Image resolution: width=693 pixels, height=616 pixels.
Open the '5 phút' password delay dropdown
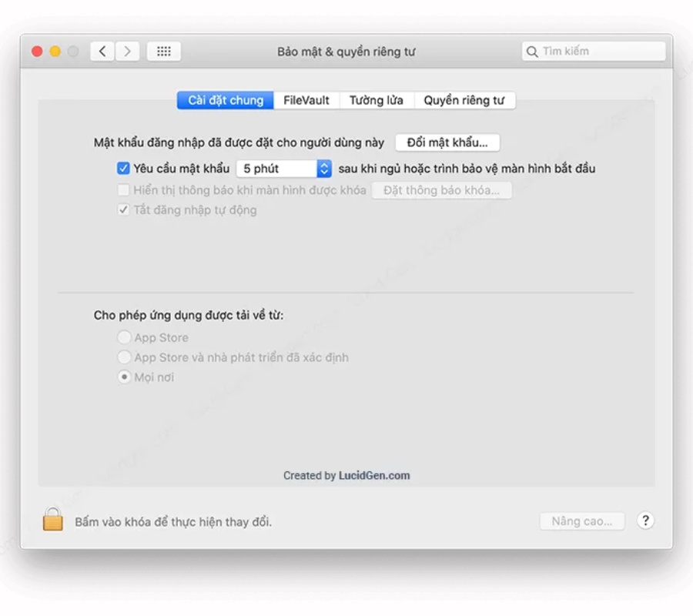click(283, 169)
